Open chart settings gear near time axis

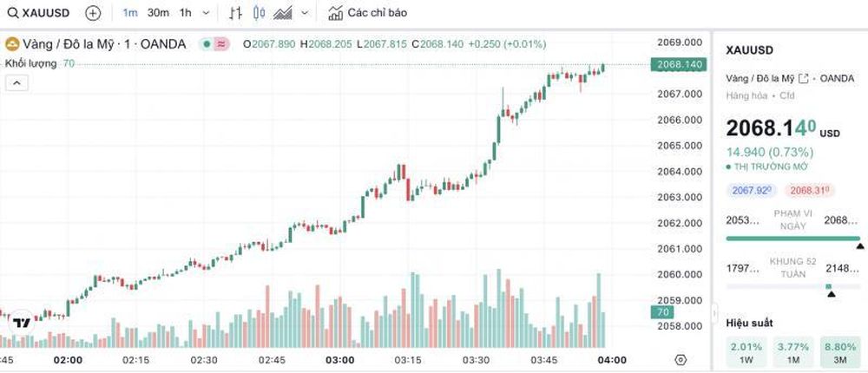tap(681, 360)
